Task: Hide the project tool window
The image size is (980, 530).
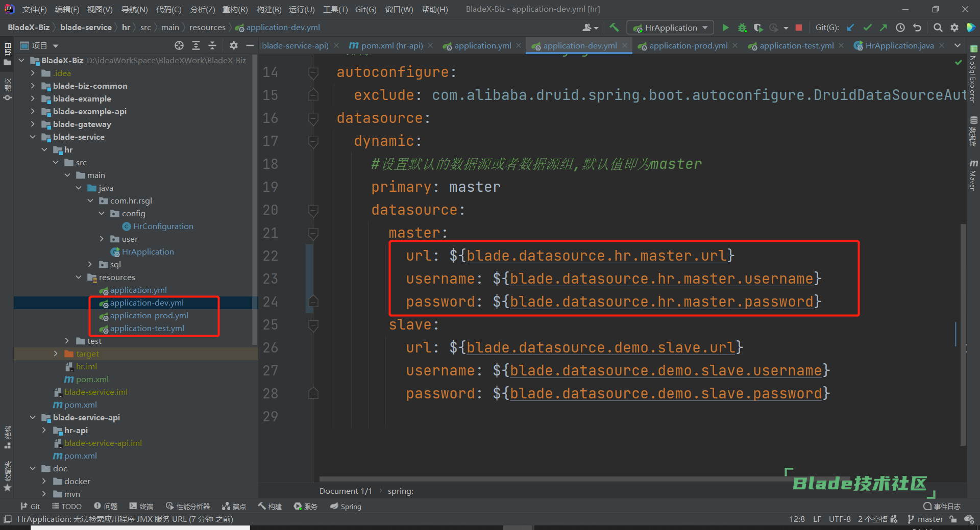Action: [250, 46]
